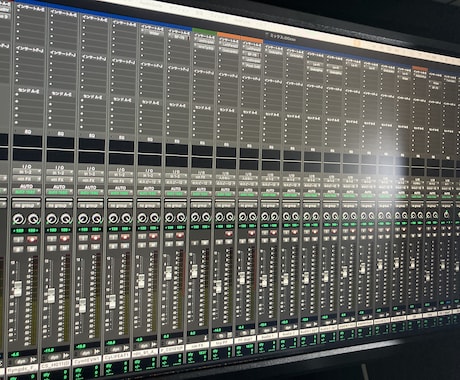The width and height of the screenshot is (460, 380).
Task: Open 'no group' selector on first full strip
Action: tap(27, 205)
